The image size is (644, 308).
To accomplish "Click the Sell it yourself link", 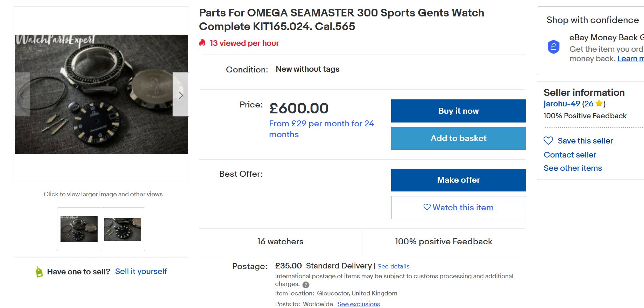I will click(x=141, y=272).
